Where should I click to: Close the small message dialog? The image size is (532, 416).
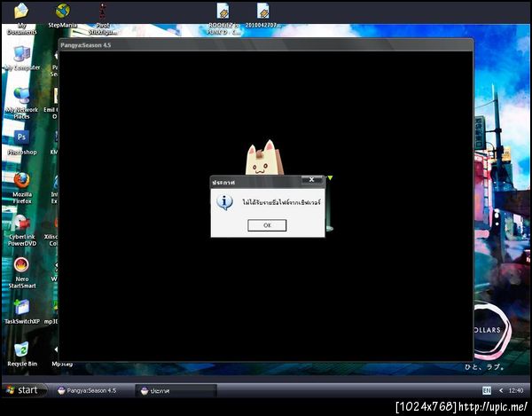point(312,180)
